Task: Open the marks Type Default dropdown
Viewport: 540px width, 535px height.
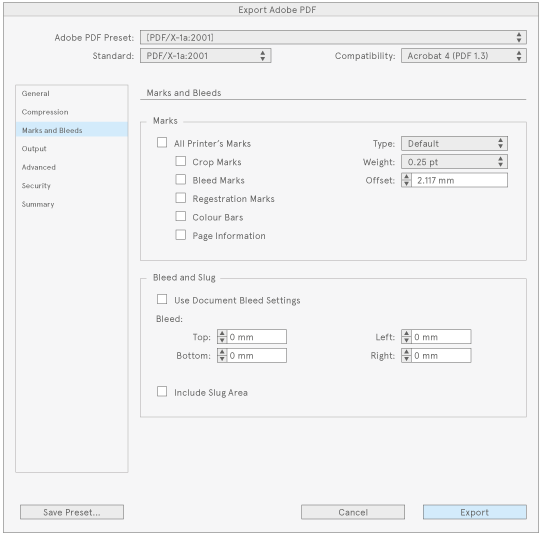Action: click(454, 143)
